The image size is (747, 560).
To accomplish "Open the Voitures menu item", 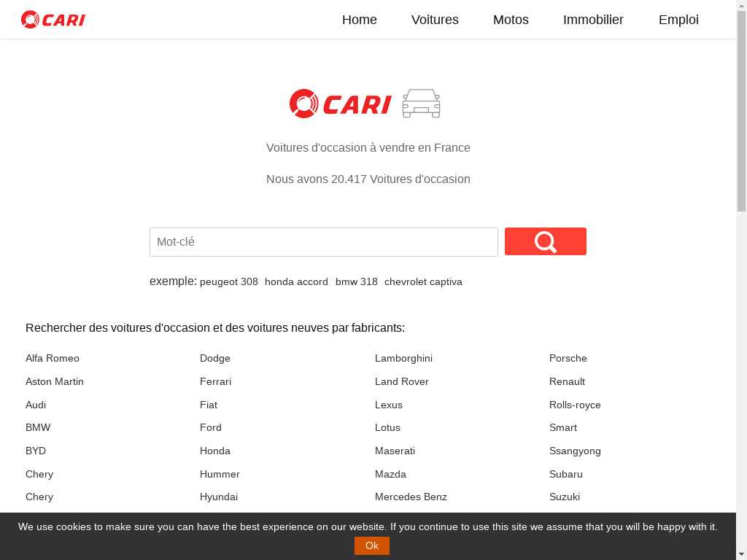I will pos(435,20).
